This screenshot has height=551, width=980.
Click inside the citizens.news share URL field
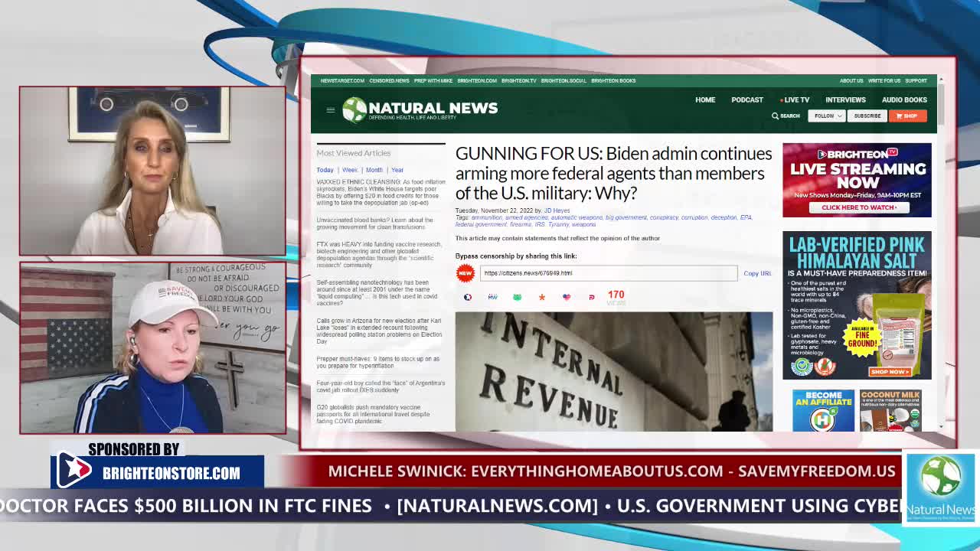coord(609,273)
